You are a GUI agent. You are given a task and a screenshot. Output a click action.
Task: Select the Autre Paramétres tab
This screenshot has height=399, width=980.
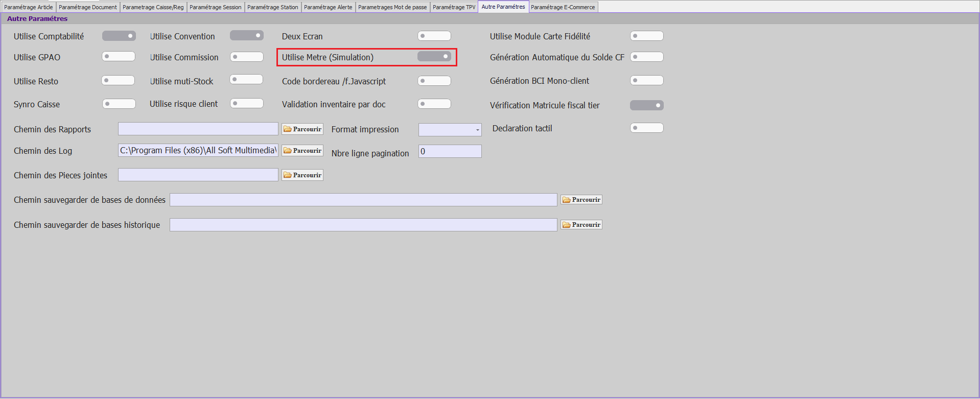(x=503, y=7)
